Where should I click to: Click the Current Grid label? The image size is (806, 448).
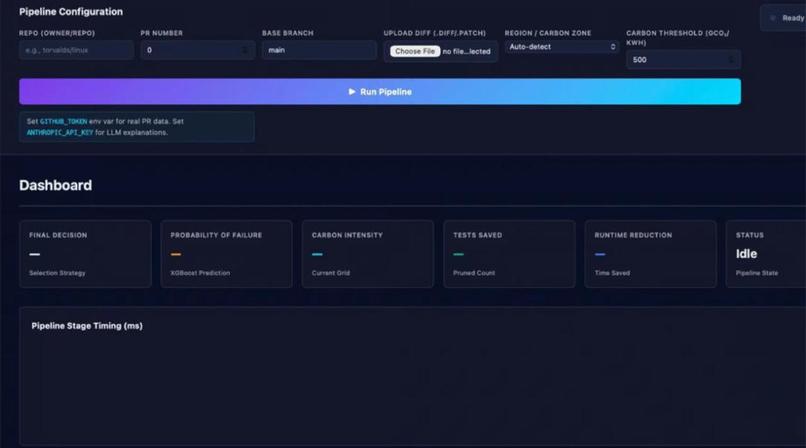tap(331, 273)
